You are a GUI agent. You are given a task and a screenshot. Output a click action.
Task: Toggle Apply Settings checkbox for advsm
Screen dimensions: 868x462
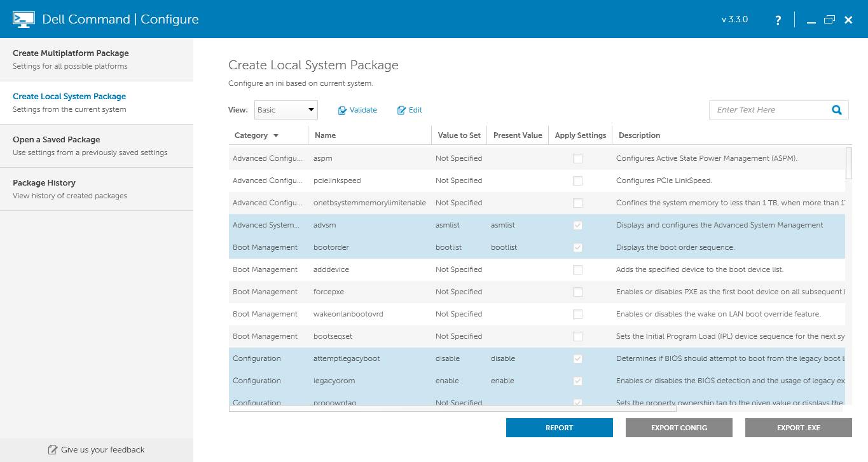pos(577,226)
